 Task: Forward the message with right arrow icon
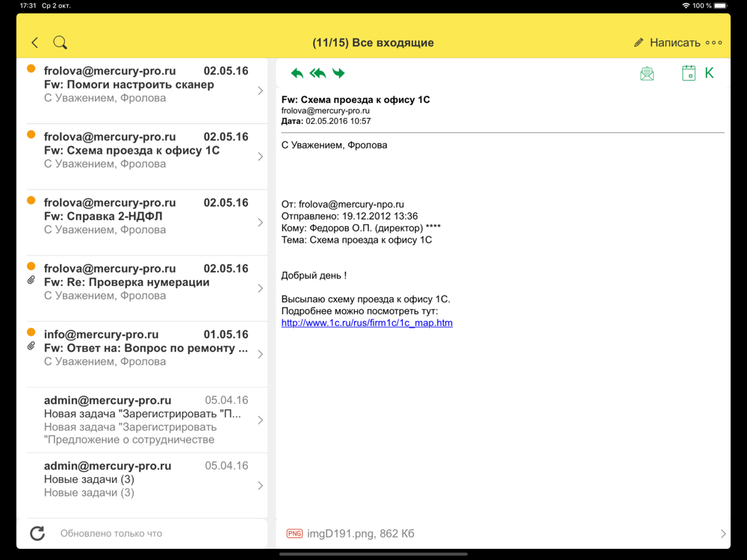(x=338, y=73)
